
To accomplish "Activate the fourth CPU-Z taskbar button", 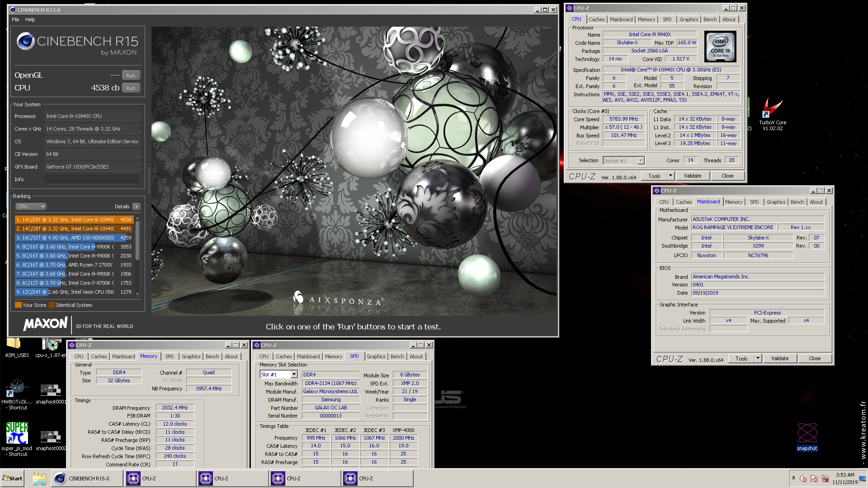I will pos(377,479).
